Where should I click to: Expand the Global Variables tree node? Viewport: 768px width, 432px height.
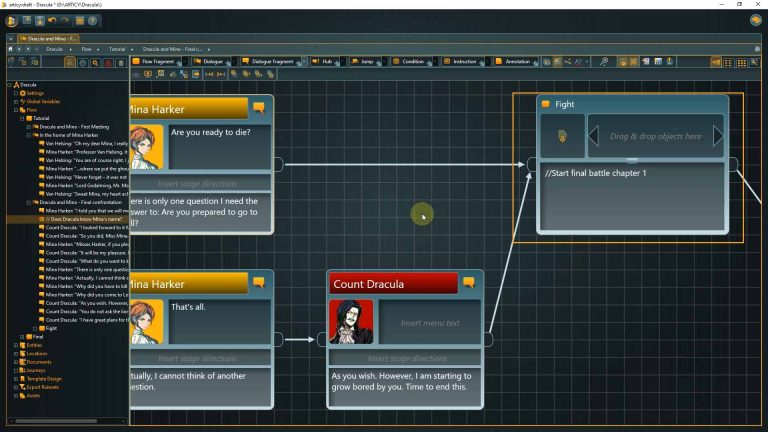point(16,101)
